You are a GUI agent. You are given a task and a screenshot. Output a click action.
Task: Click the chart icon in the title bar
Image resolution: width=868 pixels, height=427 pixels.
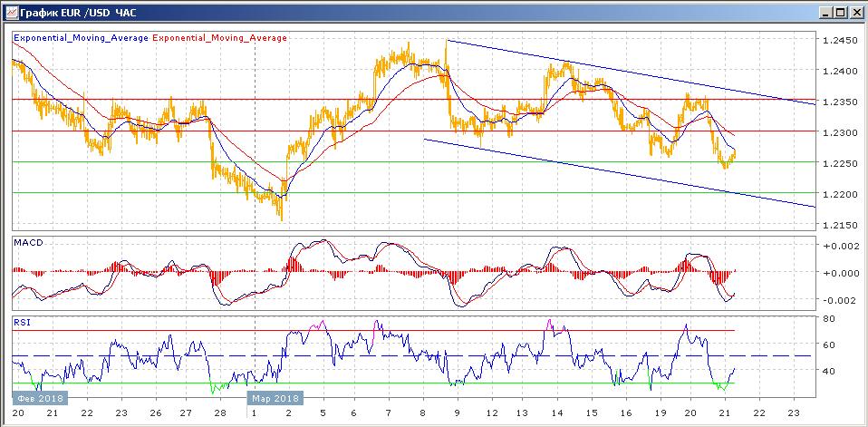coord(10,12)
